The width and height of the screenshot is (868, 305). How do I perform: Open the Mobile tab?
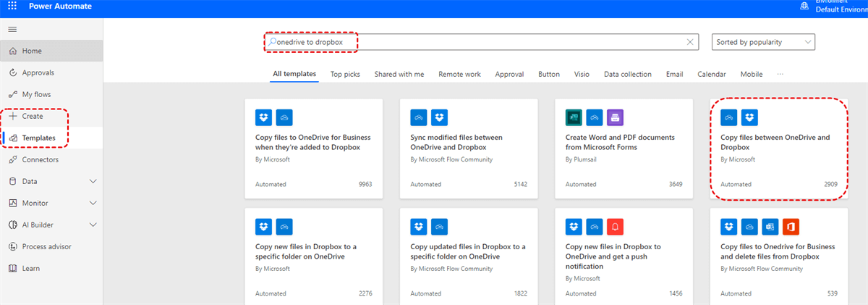point(752,74)
